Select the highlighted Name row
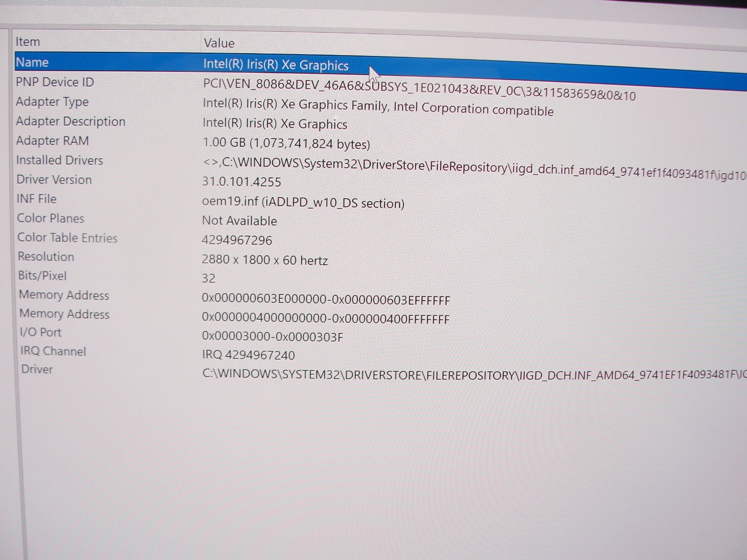 (x=32, y=63)
